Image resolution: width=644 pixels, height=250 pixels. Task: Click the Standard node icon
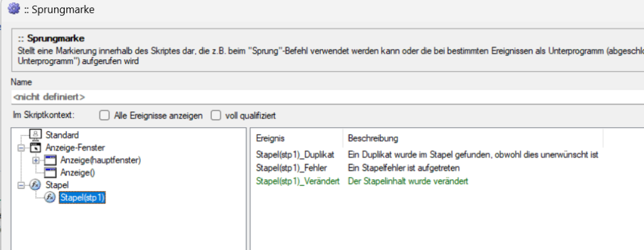(x=36, y=135)
